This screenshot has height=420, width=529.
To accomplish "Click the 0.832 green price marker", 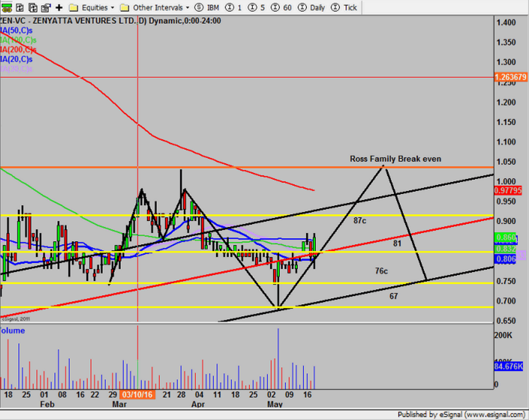I will (x=505, y=249).
